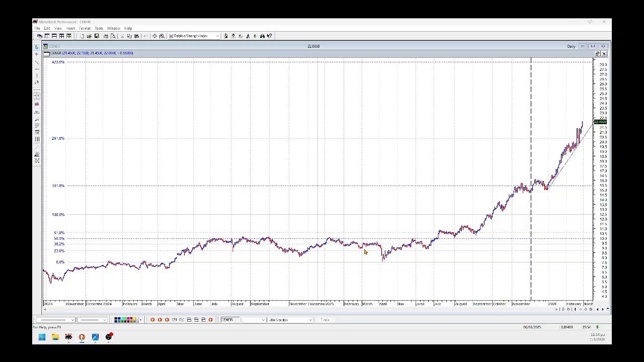Image resolution: width=644 pixels, height=362 pixels.
Task: Click the CENER chart title icon
Action: 45,46
